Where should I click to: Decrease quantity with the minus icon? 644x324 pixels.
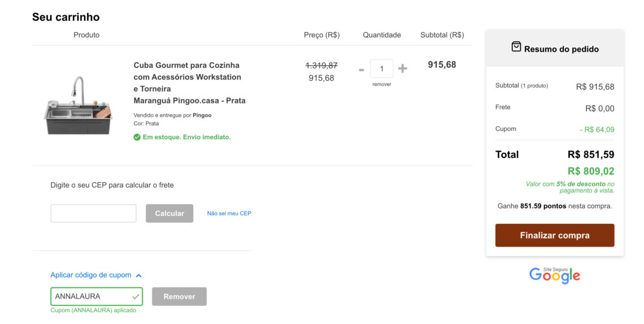(362, 70)
